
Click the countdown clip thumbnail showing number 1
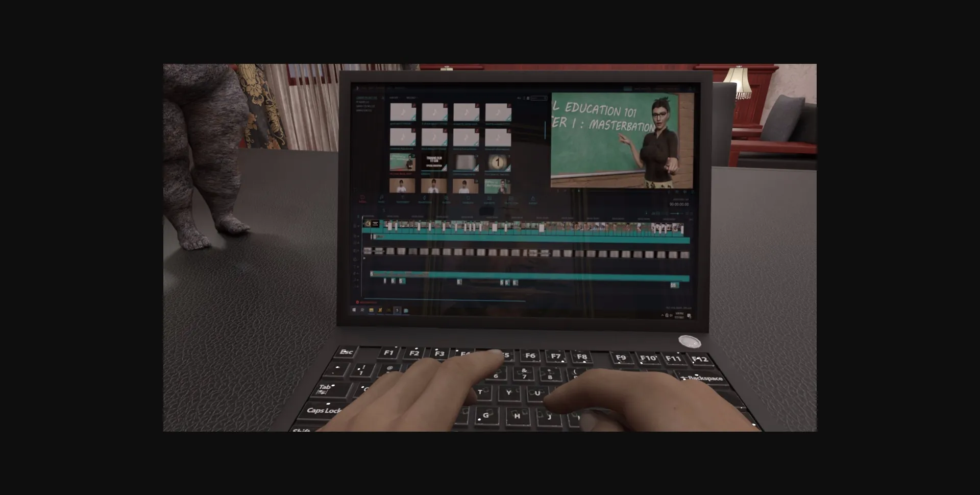[x=497, y=163]
